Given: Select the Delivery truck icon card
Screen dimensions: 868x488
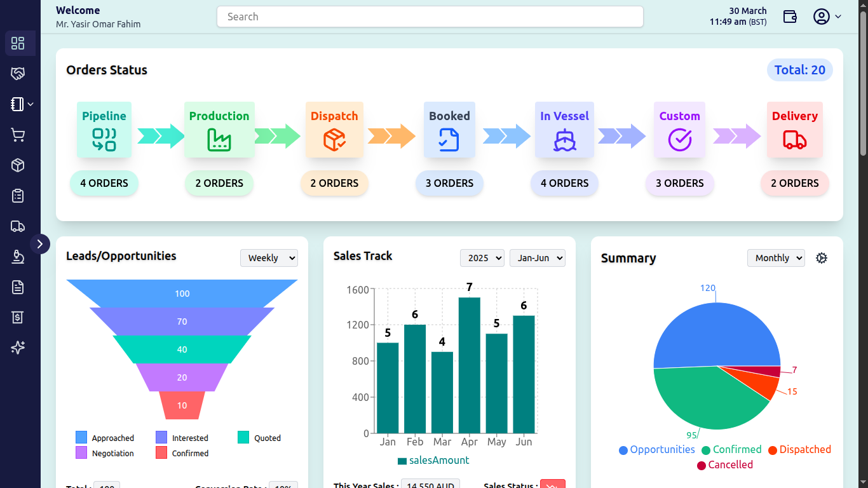Looking at the screenshot, I should (x=794, y=130).
